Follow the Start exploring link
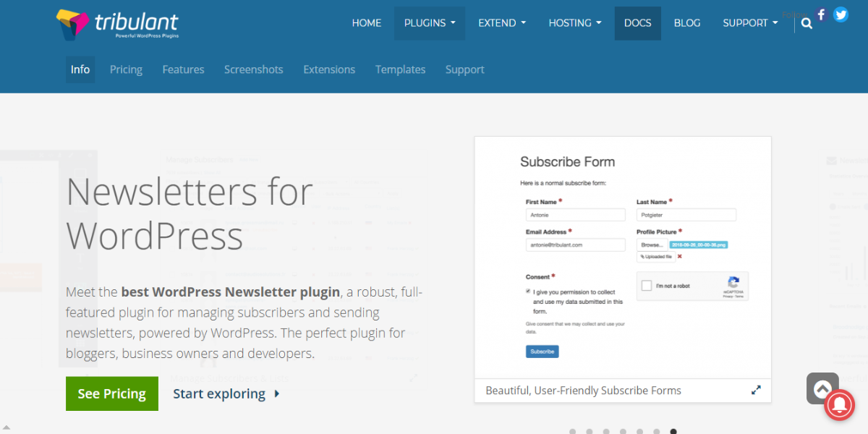This screenshot has height=434, width=868. pyautogui.click(x=219, y=394)
